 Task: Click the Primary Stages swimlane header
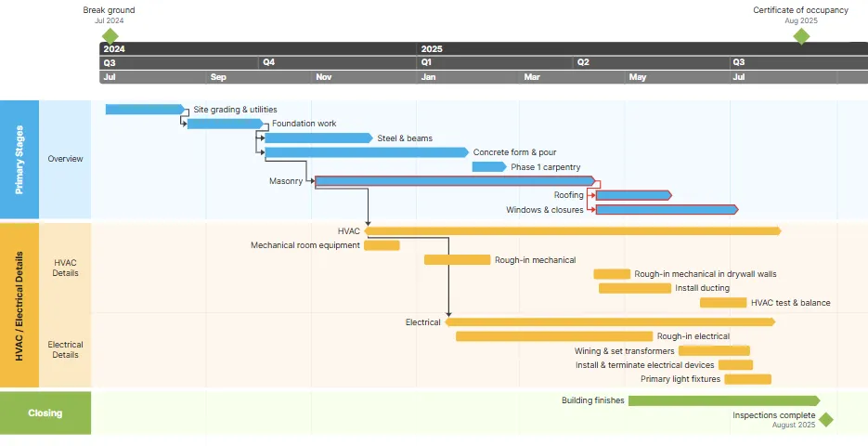(19, 160)
